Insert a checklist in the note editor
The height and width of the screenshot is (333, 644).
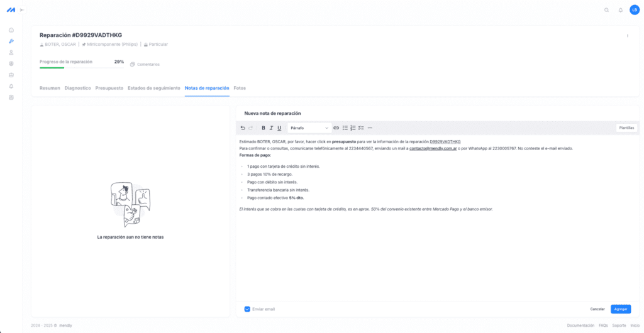(361, 128)
